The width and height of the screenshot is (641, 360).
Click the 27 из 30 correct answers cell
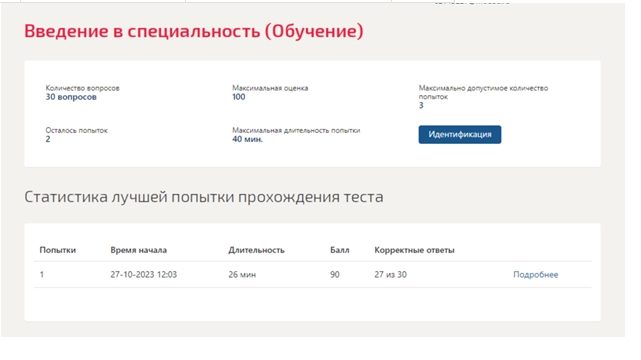point(390,275)
